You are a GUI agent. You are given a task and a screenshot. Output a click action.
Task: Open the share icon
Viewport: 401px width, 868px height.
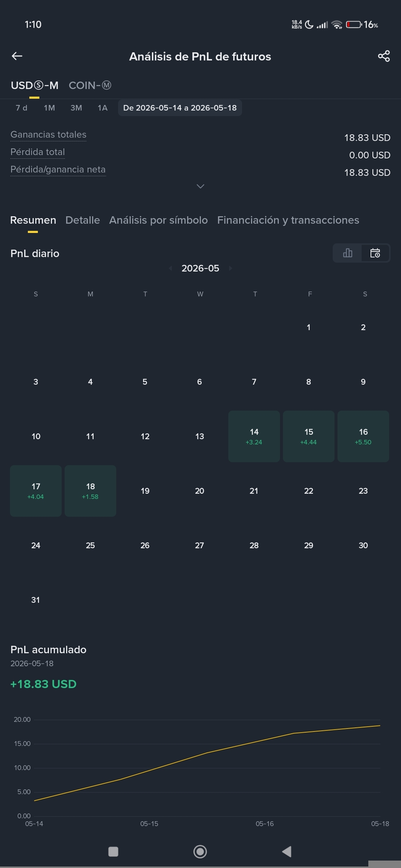point(384,56)
